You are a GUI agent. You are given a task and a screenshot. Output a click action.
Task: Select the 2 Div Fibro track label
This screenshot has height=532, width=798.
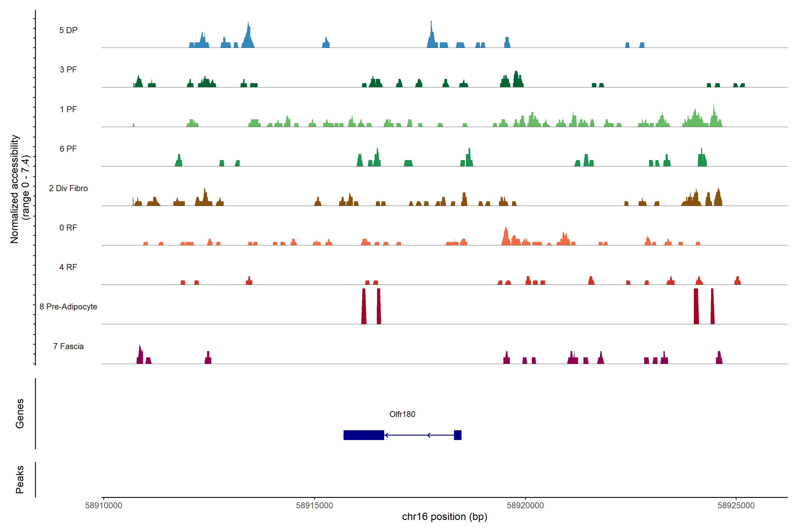(68, 188)
